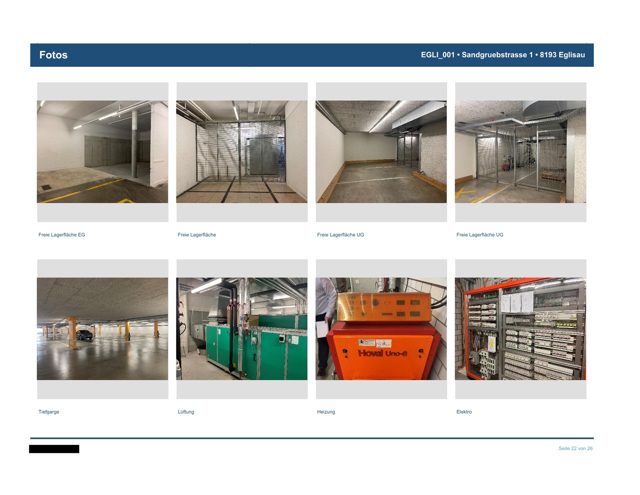640x495 pixels.
Task: Open the green ventilation unit photo
Action: (242, 329)
